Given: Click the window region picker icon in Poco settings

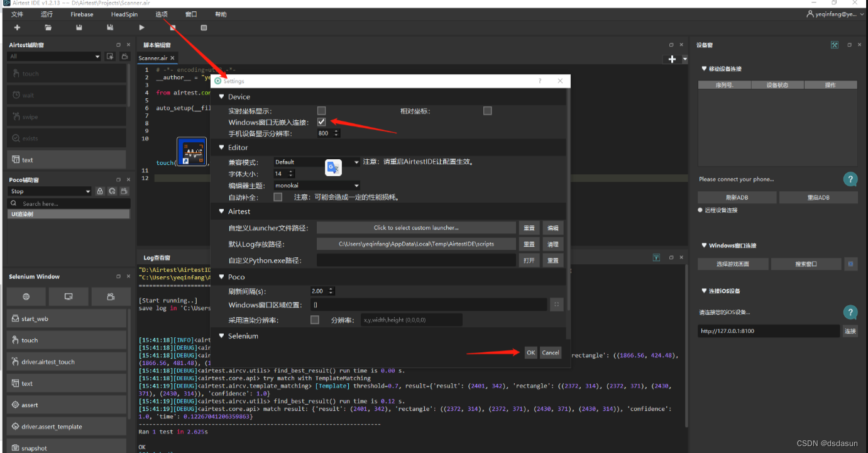Looking at the screenshot, I should (556, 305).
